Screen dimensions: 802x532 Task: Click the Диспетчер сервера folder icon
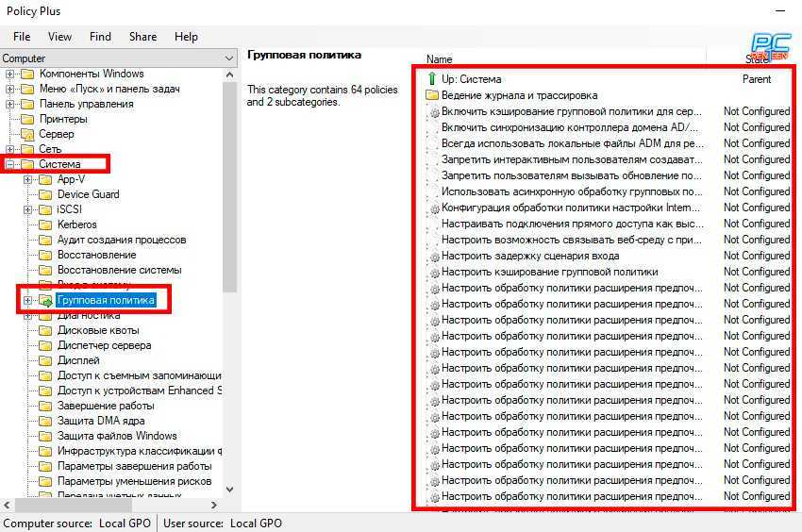pos(45,345)
